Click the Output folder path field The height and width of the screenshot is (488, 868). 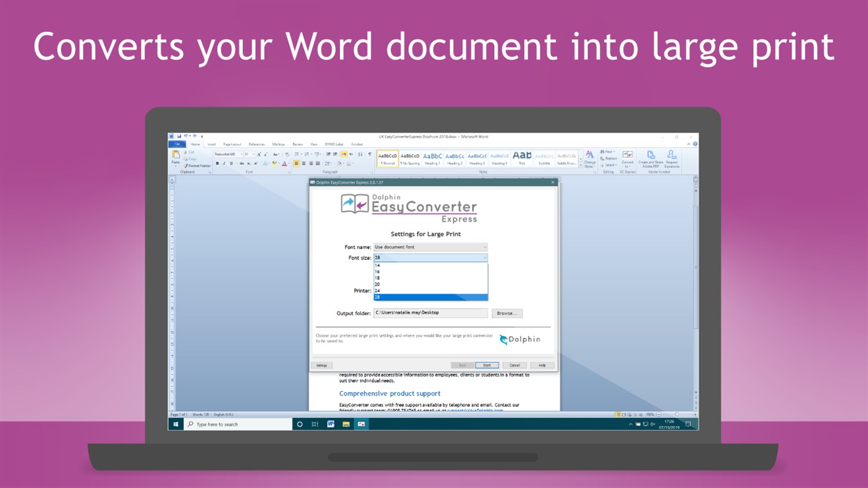[430, 313]
